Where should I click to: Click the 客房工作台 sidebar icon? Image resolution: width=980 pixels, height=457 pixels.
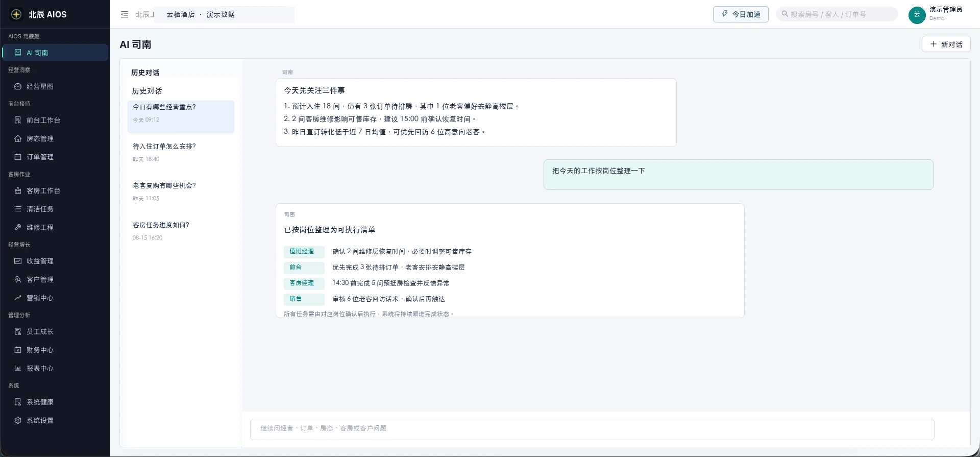tap(18, 190)
